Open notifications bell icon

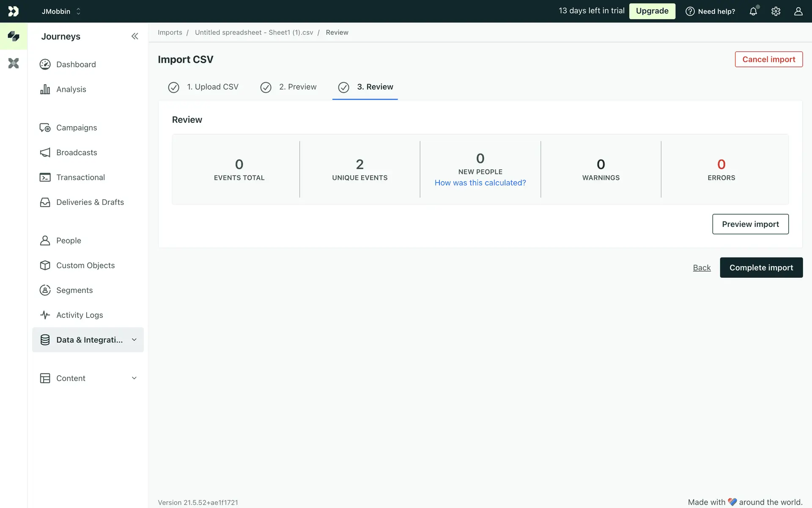point(753,11)
